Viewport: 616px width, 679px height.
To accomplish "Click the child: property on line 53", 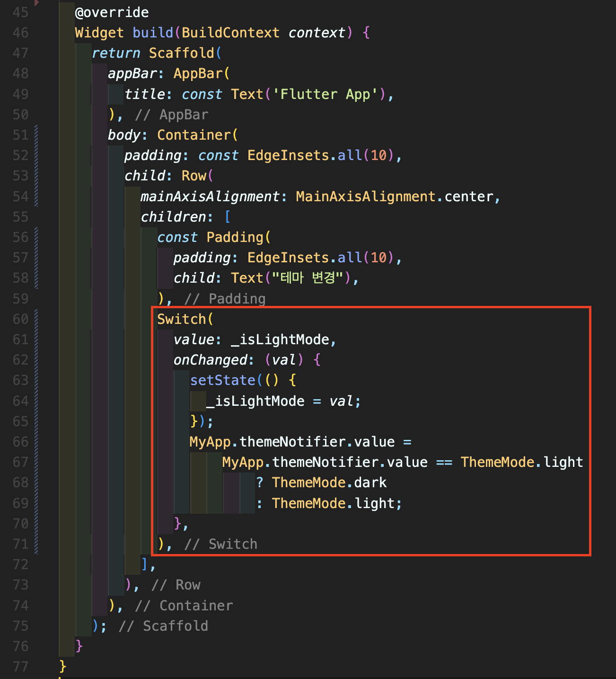I will (x=149, y=176).
